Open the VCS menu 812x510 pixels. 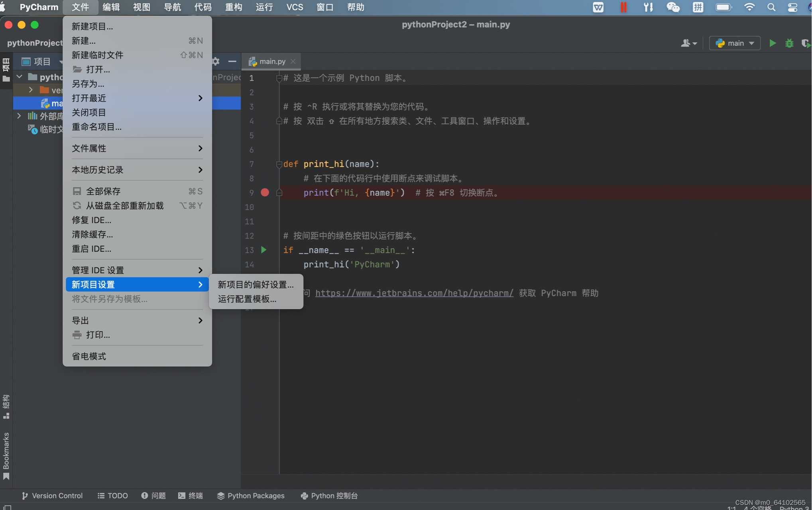(x=295, y=7)
